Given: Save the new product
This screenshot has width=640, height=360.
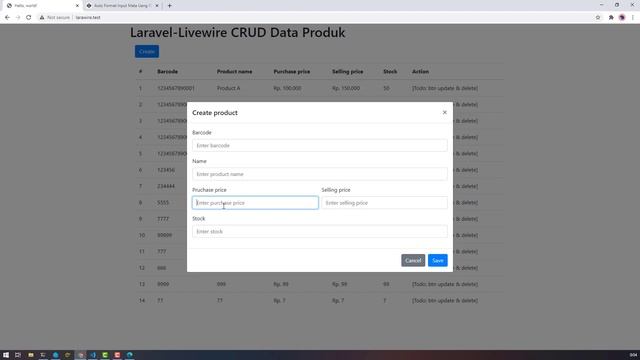Looking at the screenshot, I should (x=438, y=260).
